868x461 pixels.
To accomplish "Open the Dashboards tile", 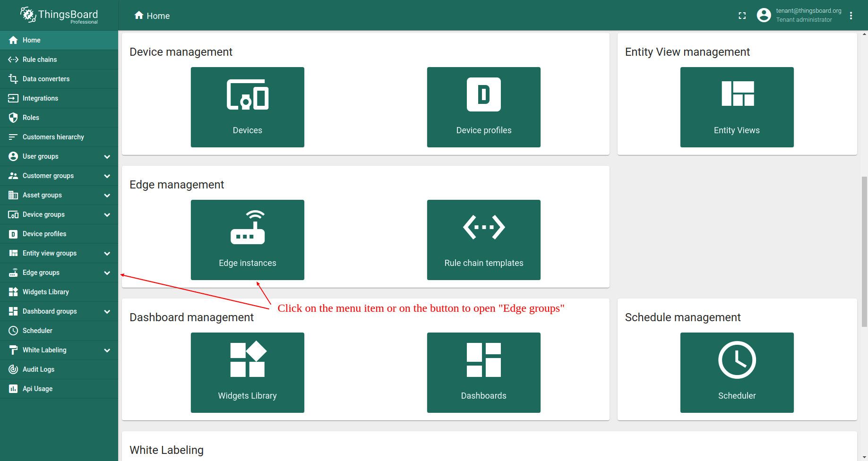I will point(483,373).
